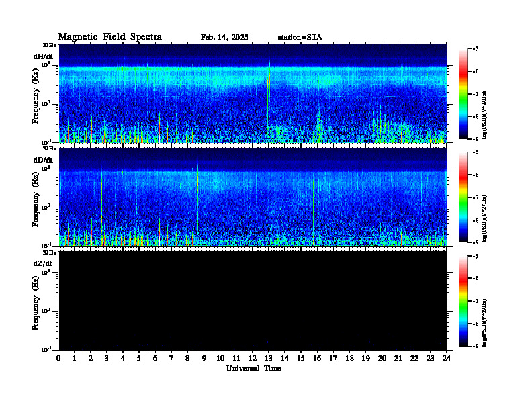Click the -7 value on the dZ/dt color bar
532x411 pixels.
click(476, 301)
